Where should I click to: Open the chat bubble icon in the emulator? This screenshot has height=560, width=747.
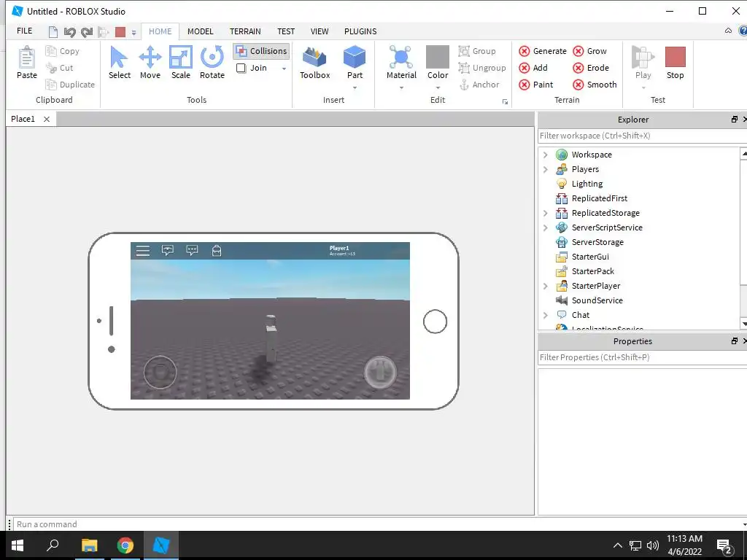coord(192,251)
